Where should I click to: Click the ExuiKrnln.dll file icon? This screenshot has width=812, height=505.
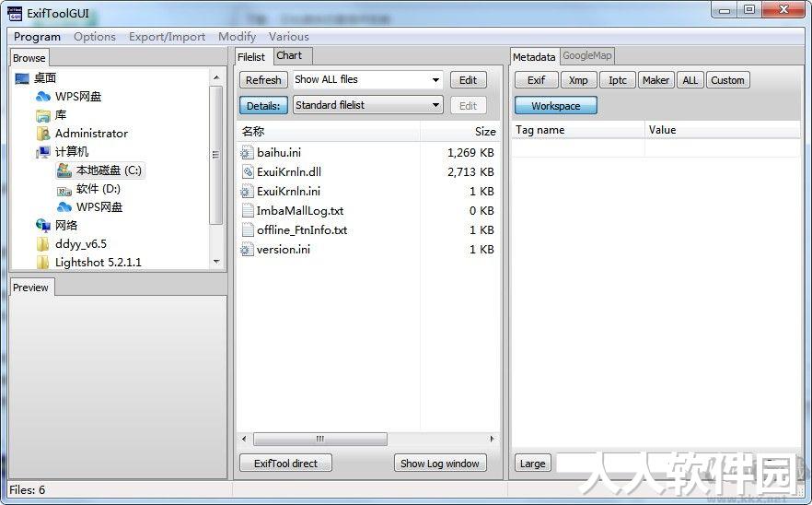(x=248, y=171)
